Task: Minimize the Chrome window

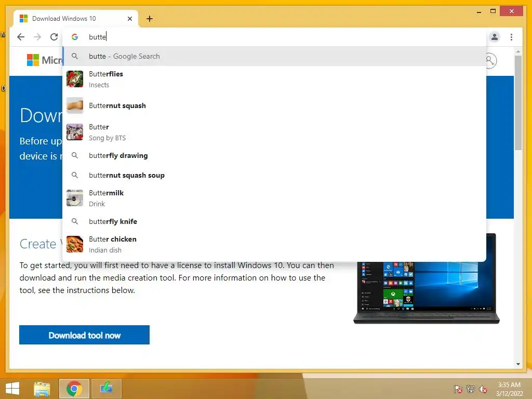Action: (479, 12)
